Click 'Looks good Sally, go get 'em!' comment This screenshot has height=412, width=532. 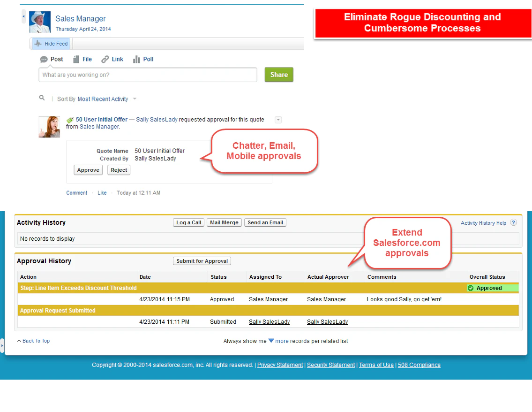[404, 299]
